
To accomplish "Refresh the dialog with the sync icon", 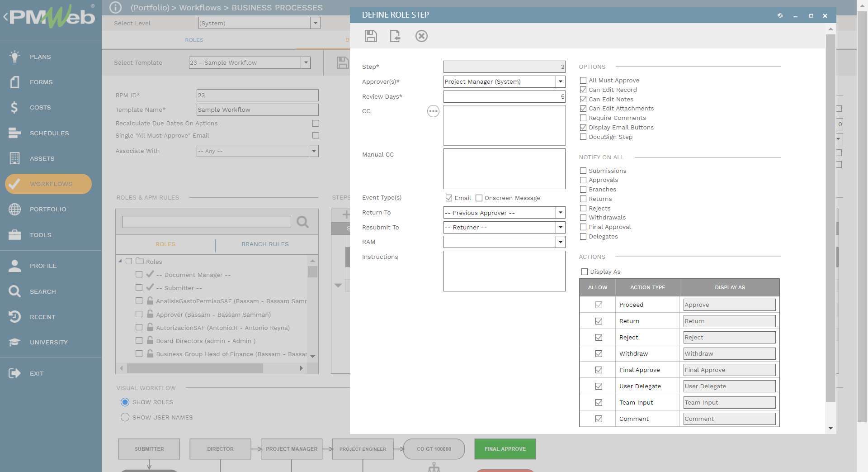I will [x=780, y=15].
